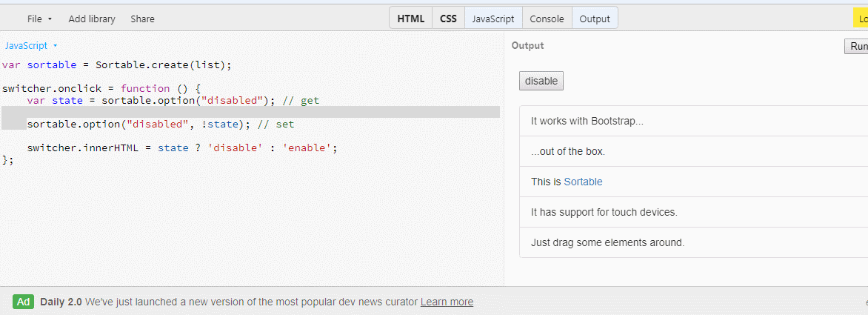This screenshot has width=868, height=315.
Task: Hide the Output panel via top toggle
Action: [595, 19]
